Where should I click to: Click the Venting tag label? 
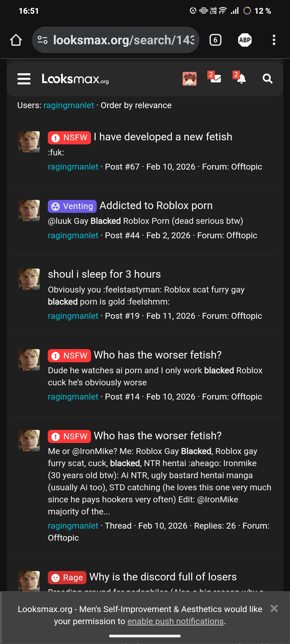pos(72,206)
